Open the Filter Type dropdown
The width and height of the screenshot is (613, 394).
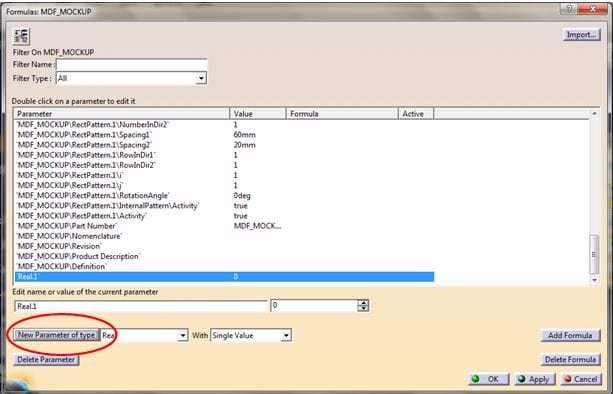(201, 78)
